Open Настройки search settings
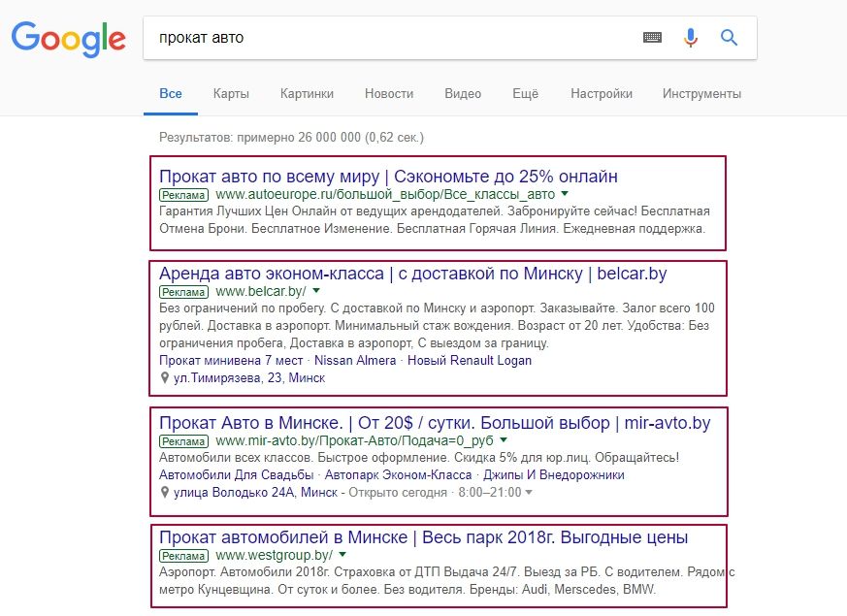The image size is (847, 616). [602, 93]
